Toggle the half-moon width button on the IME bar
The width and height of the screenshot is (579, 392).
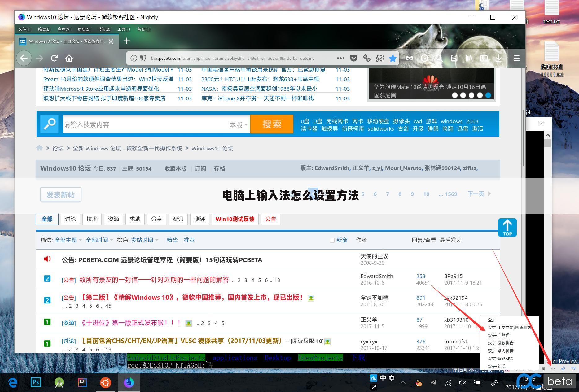coord(563,368)
